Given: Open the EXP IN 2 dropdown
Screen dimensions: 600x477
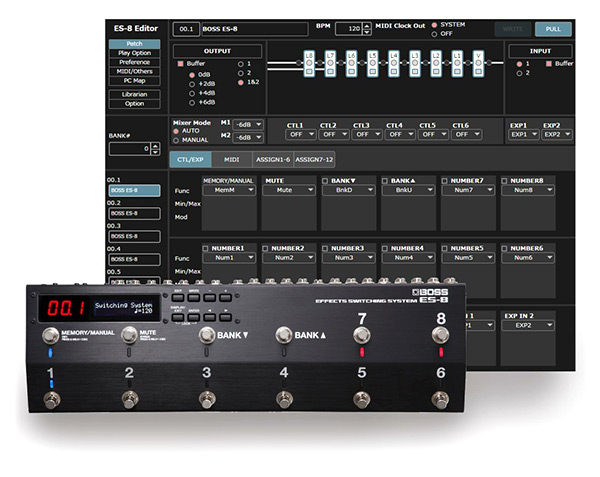Looking at the screenshot, I should [528, 326].
